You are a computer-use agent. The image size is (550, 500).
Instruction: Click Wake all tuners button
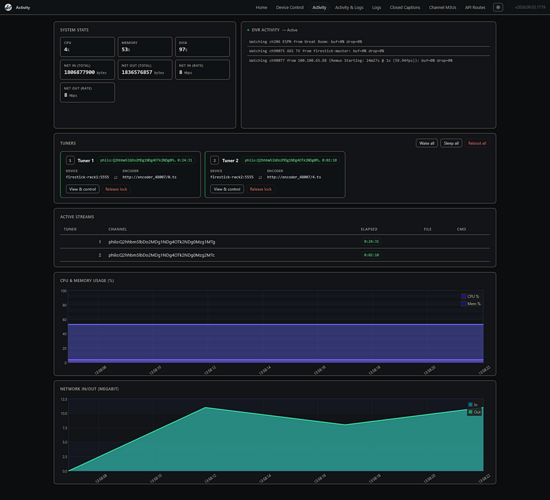pos(427,143)
